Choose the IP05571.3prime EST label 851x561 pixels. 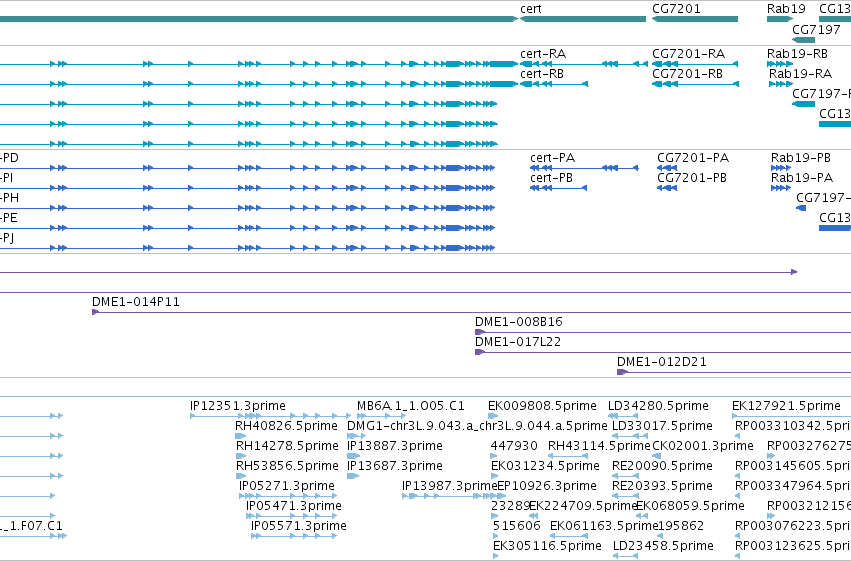click(299, 526)
